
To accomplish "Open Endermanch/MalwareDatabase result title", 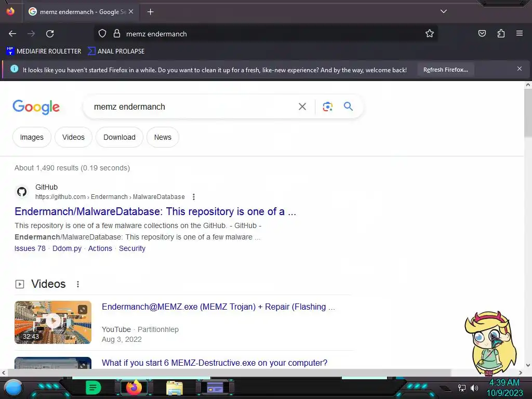I will [155, 211].
